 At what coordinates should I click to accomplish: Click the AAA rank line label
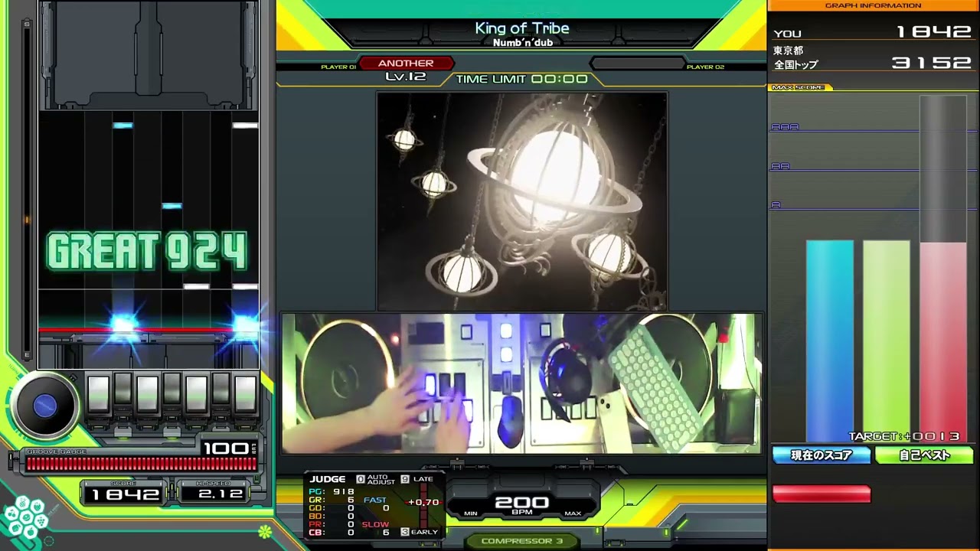785,127
